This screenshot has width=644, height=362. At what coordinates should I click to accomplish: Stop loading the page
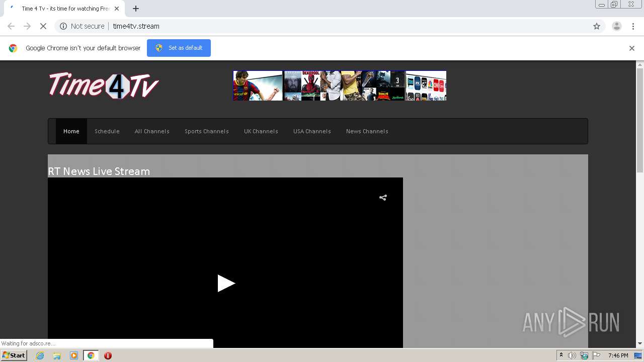[43, 26]
